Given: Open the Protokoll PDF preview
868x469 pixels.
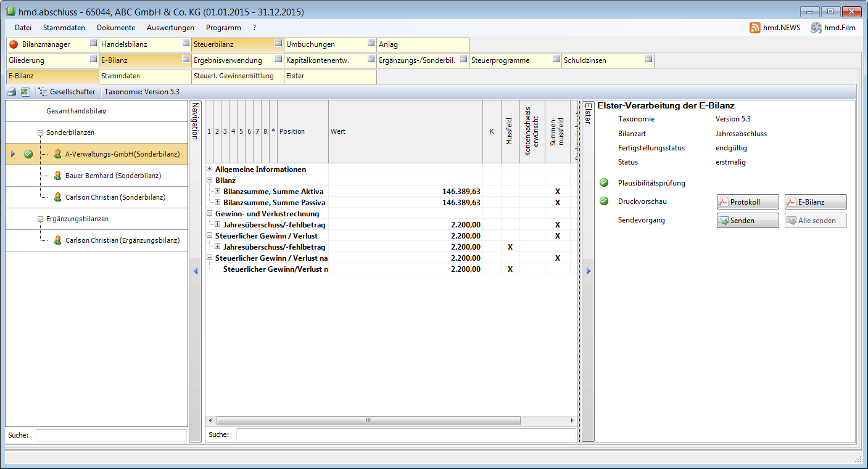Looking at the screenshot, I should coord(748,202).
